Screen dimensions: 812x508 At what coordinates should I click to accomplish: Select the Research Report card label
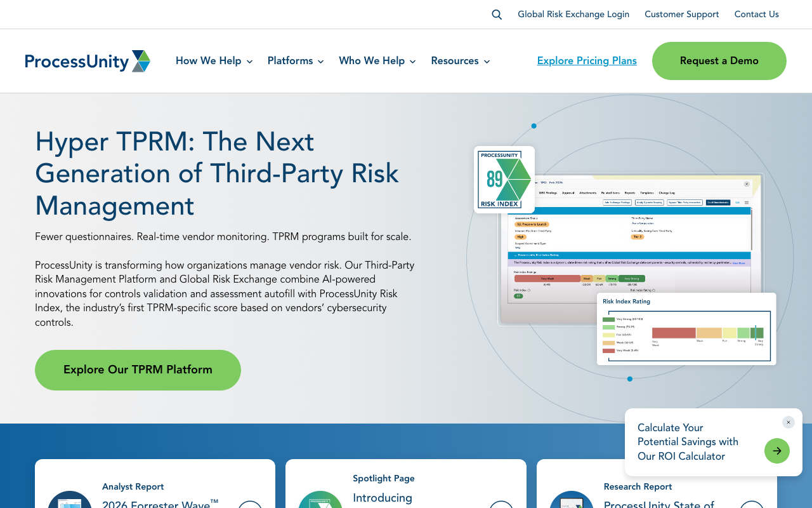click(638, 487)
